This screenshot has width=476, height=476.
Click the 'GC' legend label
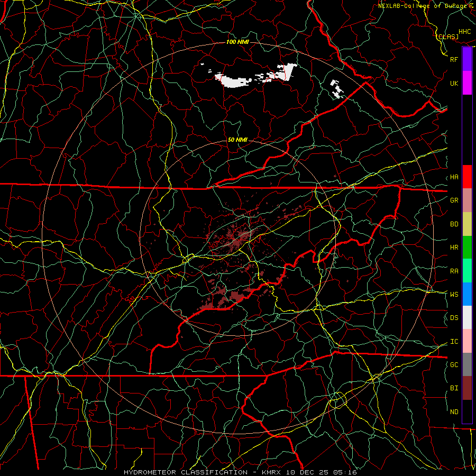coord(454,365)
